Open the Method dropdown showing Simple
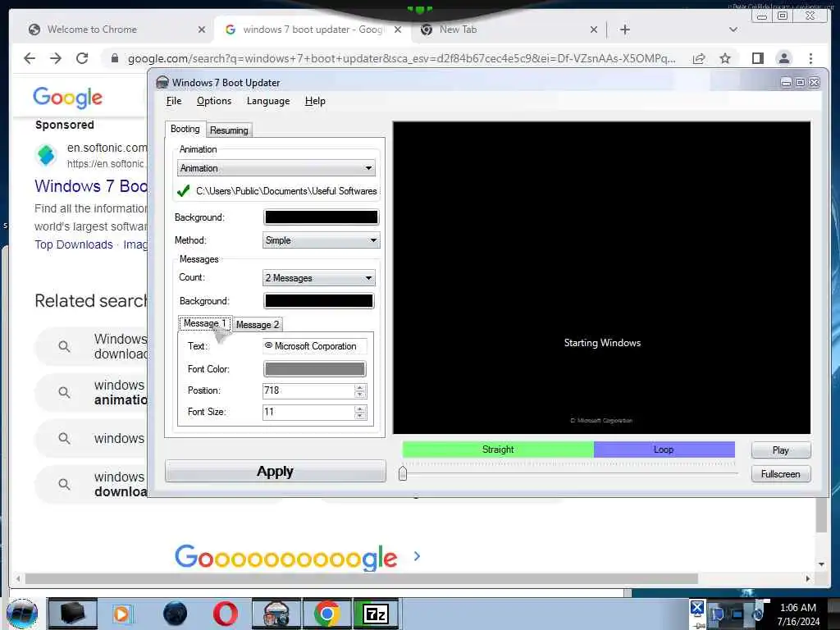Image resolution: width=840 pixels, height=630 pixels. (322, 240)
